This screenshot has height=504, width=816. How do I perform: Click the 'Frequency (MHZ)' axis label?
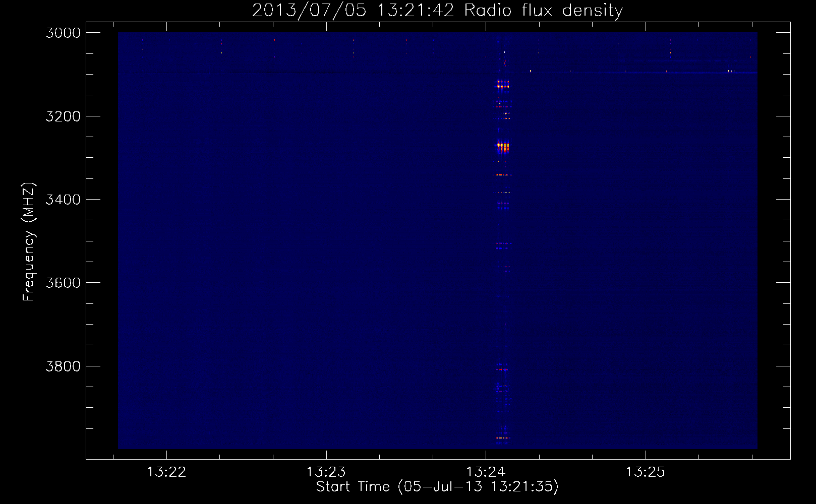[29, 241]
